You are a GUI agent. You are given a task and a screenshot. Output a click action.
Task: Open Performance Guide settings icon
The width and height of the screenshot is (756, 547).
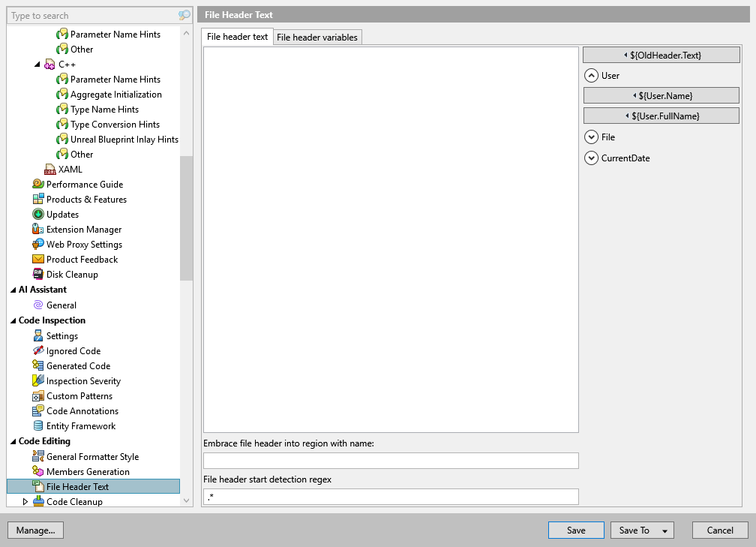tap(39, 184)
